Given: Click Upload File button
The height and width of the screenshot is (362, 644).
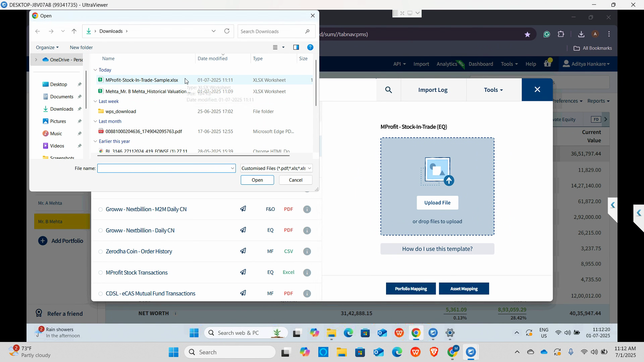Looking at the screenshot, I should pos(437,203).
